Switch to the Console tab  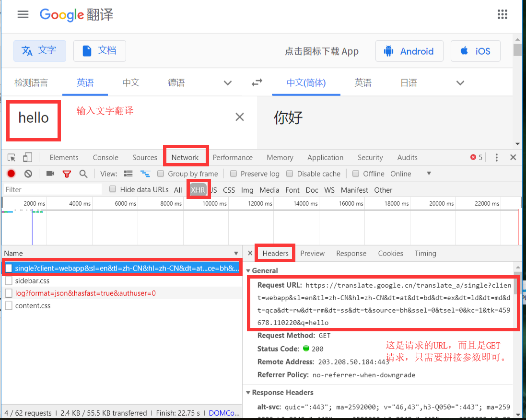(x=105, y=157)
